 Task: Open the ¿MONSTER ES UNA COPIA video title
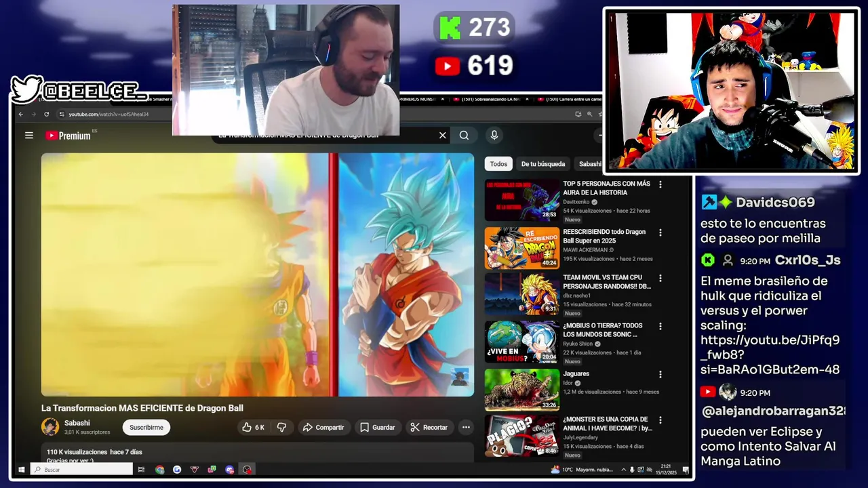608,424
